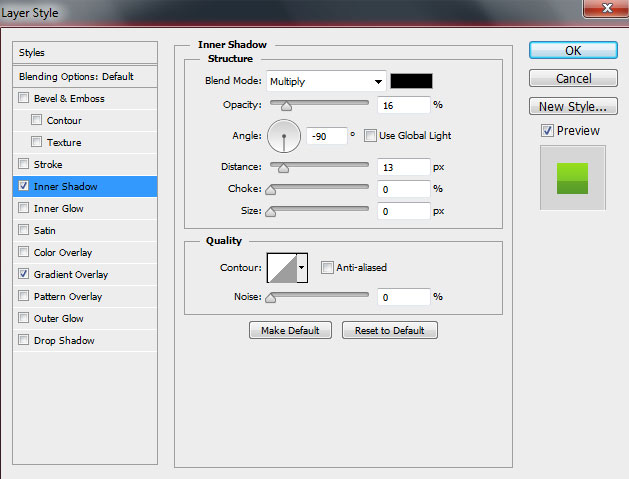Click the Size slider handle
The height and width of the screenshot is (479, 629).
click(271, 212)
